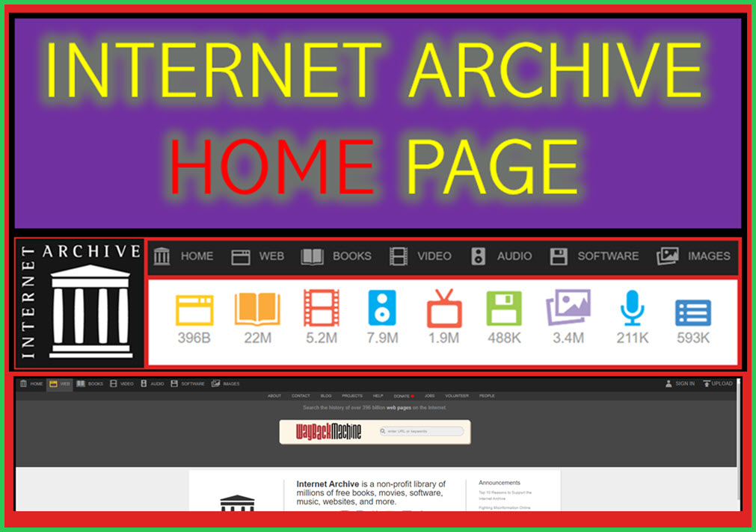Click the bold "web pages" link
Screen dimensions: 756x532
pos(399,408)
